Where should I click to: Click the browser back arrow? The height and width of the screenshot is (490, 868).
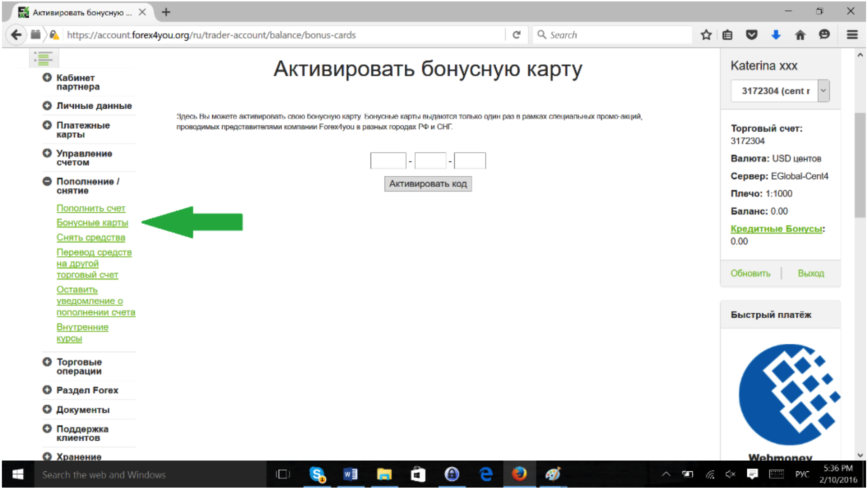click(16, 35)
